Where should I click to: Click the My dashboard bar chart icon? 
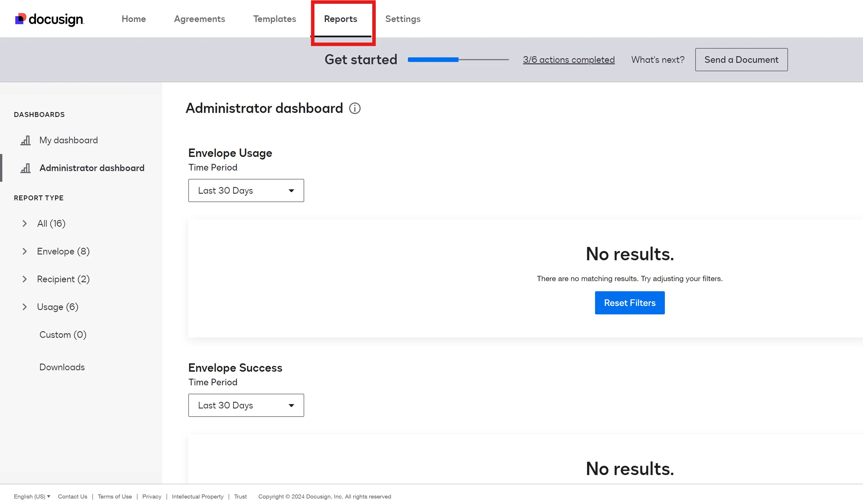click(26, 140)
